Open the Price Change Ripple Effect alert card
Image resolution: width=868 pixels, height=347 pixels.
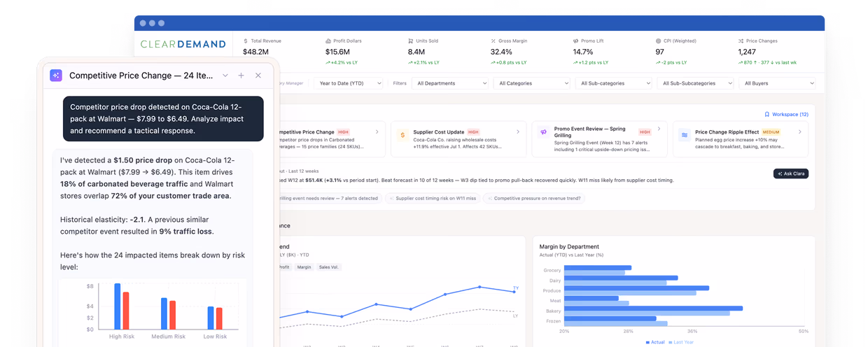tap(741, 139)
